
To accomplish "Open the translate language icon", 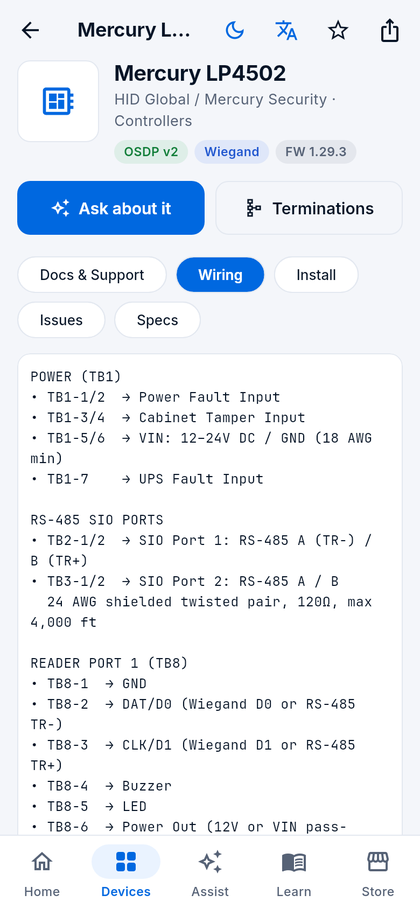I will tap(286, 30).
